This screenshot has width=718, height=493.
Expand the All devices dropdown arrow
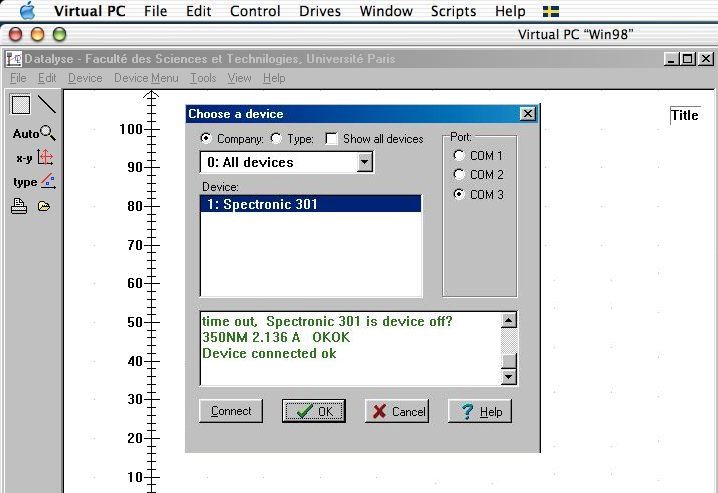(x=364, y=162)
